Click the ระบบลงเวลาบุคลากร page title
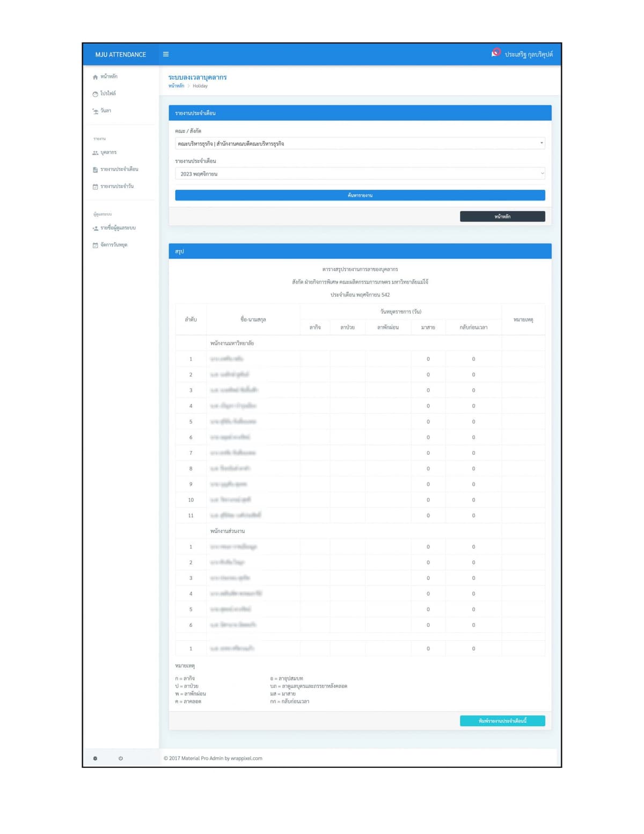The height and width of the screenshot is (834, 644). [x=197, y=77]
